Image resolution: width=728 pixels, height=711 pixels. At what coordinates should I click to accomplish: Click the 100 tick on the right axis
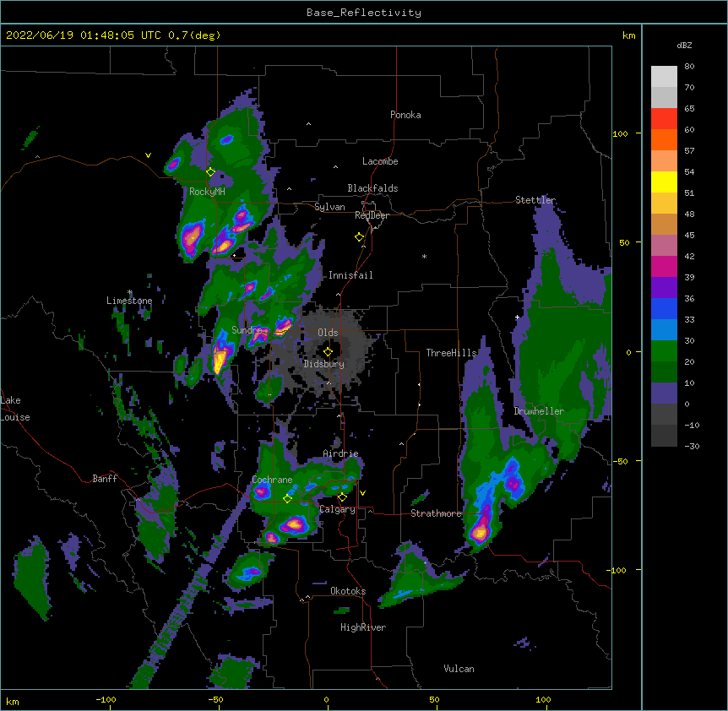tap(620, 133)
